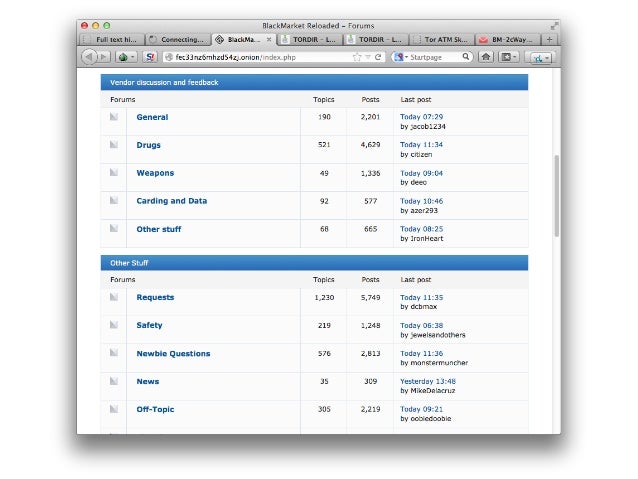Click the site identity globe icon
Screen dimensions: 638x479
click(x=169, y=57)
